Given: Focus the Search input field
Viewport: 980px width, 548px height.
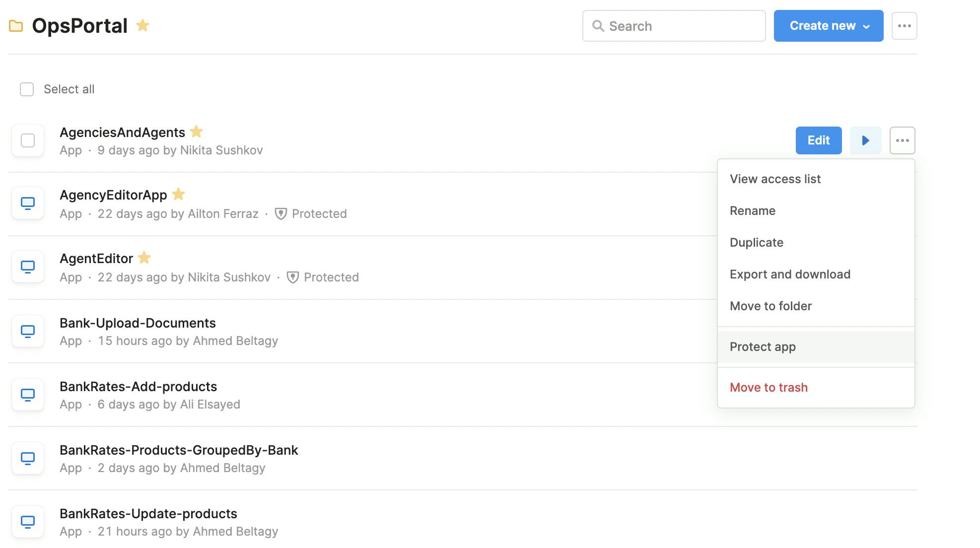Looking at the screenshot, I should pos(674,26).
